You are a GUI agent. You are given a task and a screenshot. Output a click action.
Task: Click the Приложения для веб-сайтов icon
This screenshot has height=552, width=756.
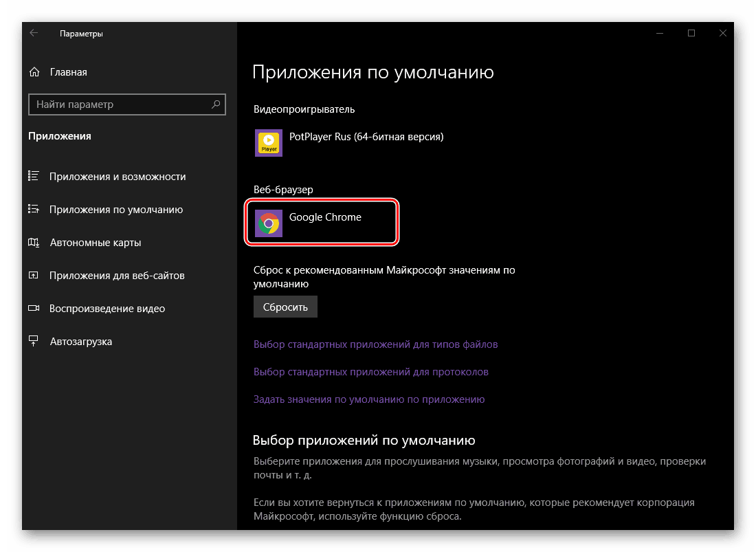33,275
